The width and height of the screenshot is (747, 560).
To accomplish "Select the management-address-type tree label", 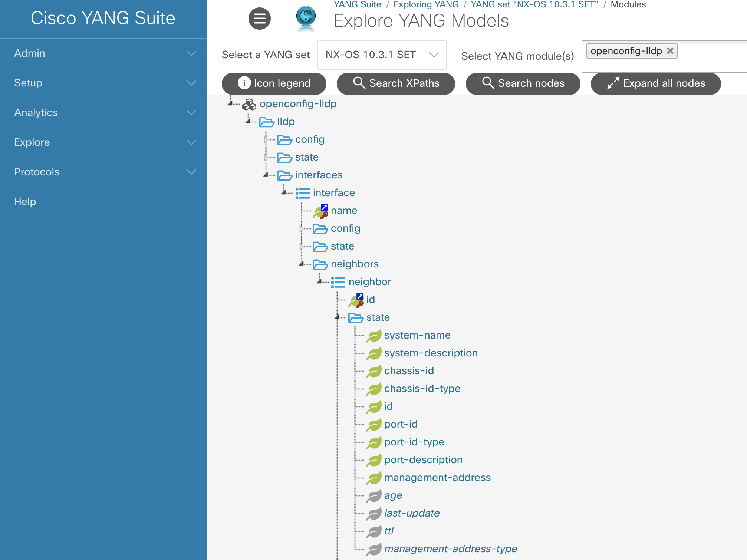I will pyautogui.click(x=450, y=549).
